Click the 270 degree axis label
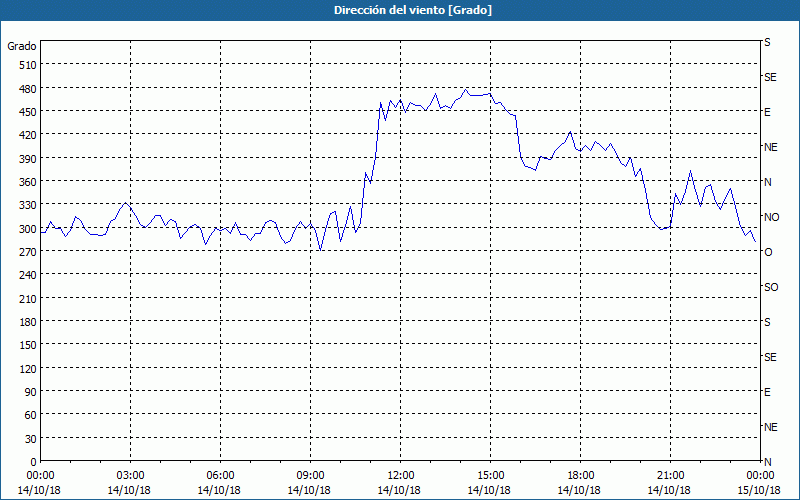 click(28, 252)
